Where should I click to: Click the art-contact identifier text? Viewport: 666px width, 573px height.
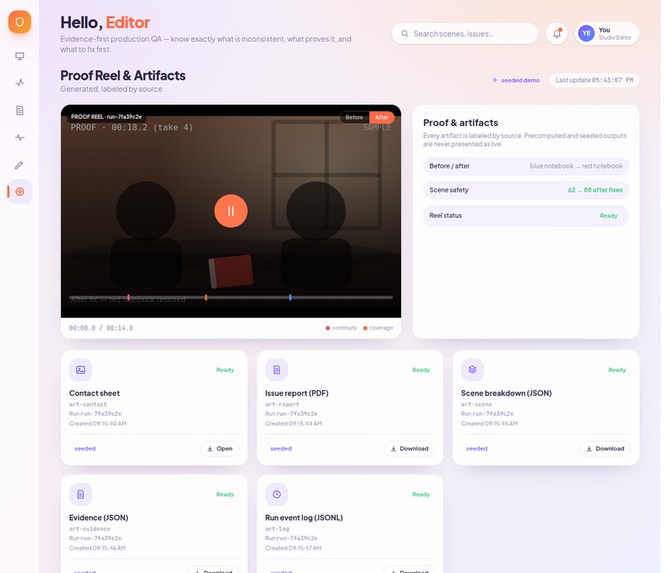click(88, 404)
